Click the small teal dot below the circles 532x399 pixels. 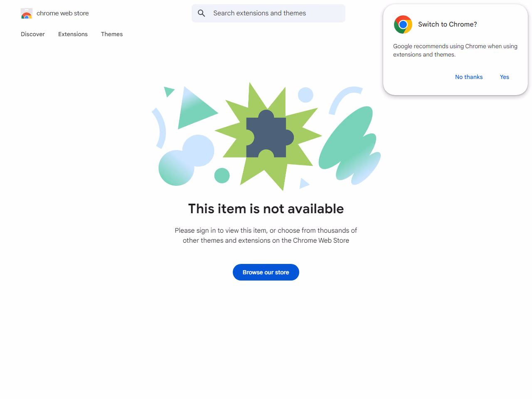point(222,175)
